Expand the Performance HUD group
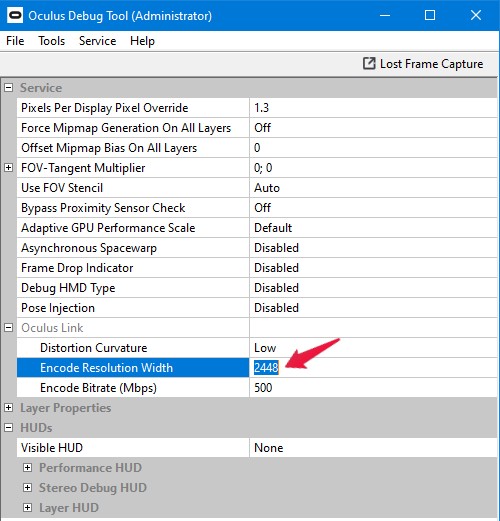500x521 pixels. pos(27,468)
